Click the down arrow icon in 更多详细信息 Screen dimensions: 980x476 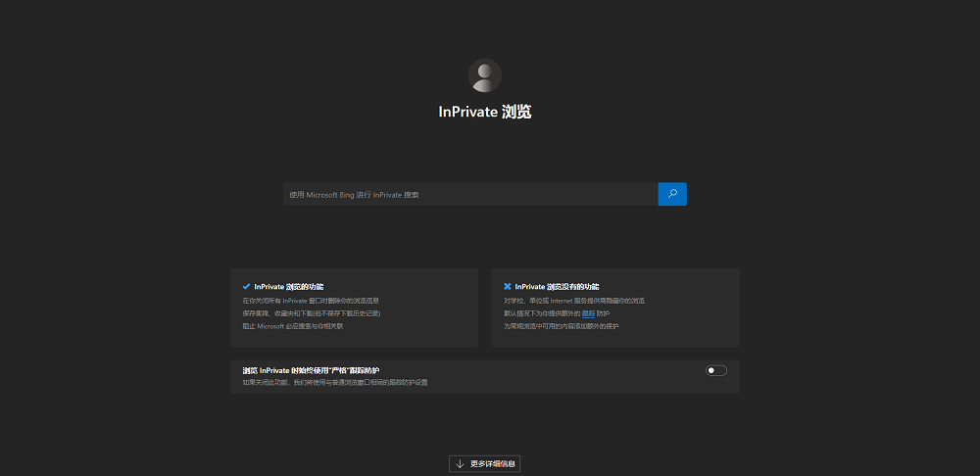pyautogui.click(x=460, y=463)
